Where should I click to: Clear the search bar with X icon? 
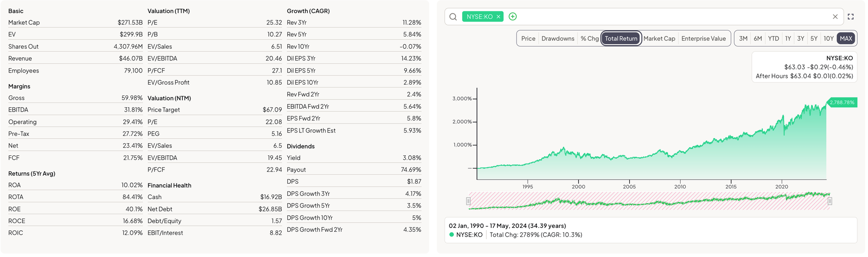[835, 17]
